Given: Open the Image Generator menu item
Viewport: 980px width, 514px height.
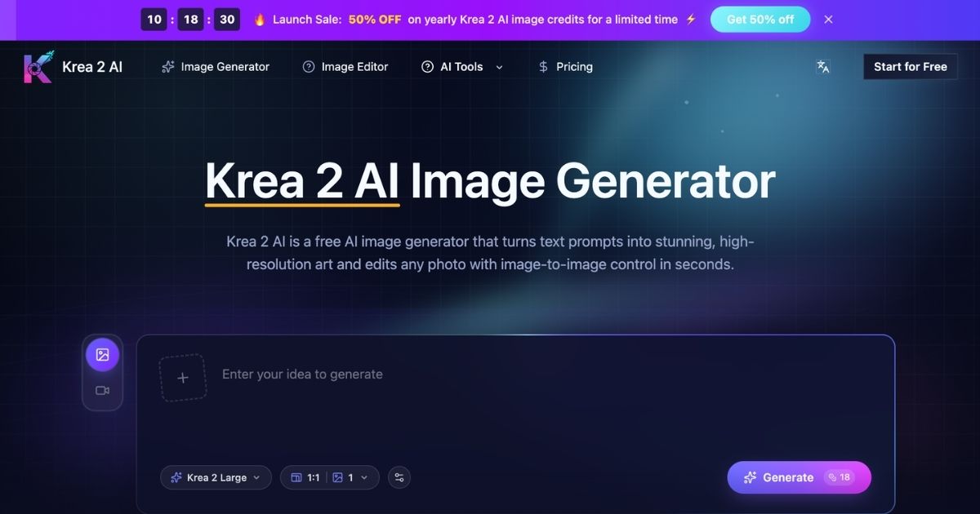Looking at the screenshot, I should (x=216, y=67).
